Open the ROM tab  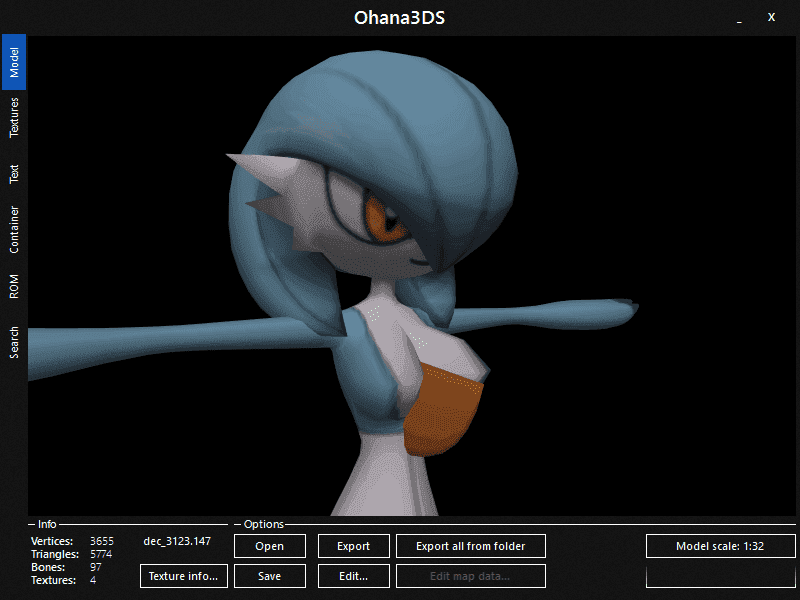coord(14,286)
